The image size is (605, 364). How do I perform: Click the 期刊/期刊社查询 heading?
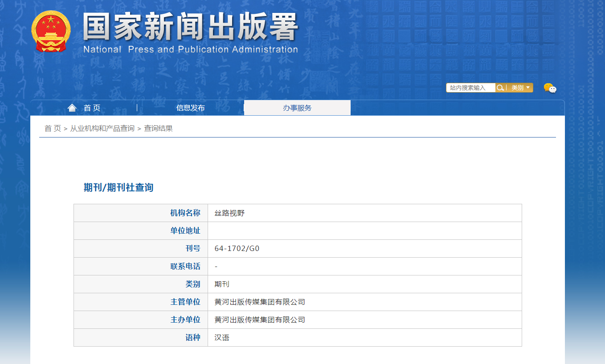click(x=119, y=187)
